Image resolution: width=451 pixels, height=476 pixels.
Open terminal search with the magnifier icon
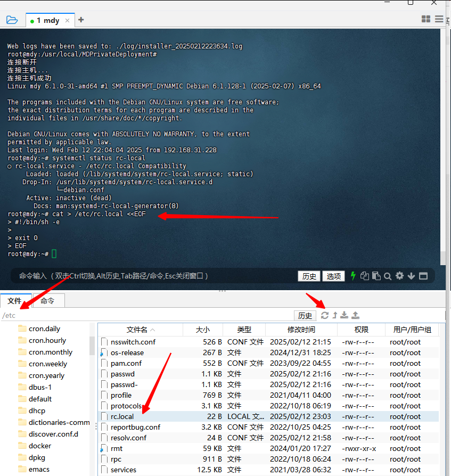[388, 276]
